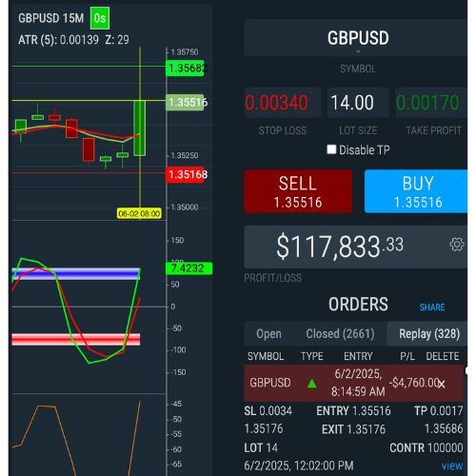Click the yellow 06-02 08:00 time marker
This screenshot has height=476, width=476.
[139, 213]
